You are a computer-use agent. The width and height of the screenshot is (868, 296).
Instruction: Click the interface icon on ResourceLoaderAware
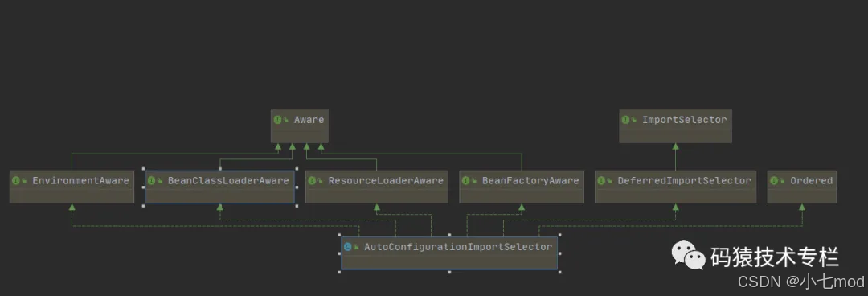click(x=312, y=181)
